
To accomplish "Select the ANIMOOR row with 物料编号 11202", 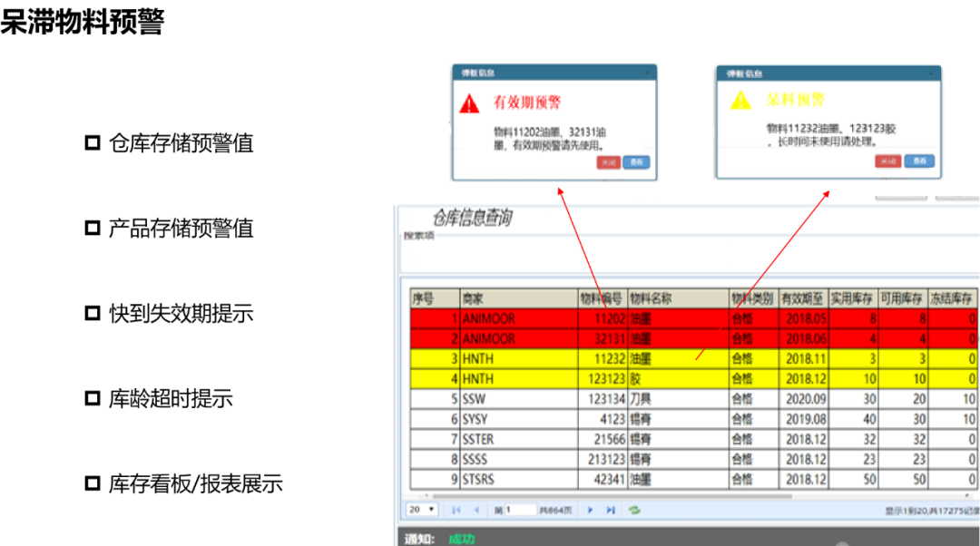I will tap(694, 318).
